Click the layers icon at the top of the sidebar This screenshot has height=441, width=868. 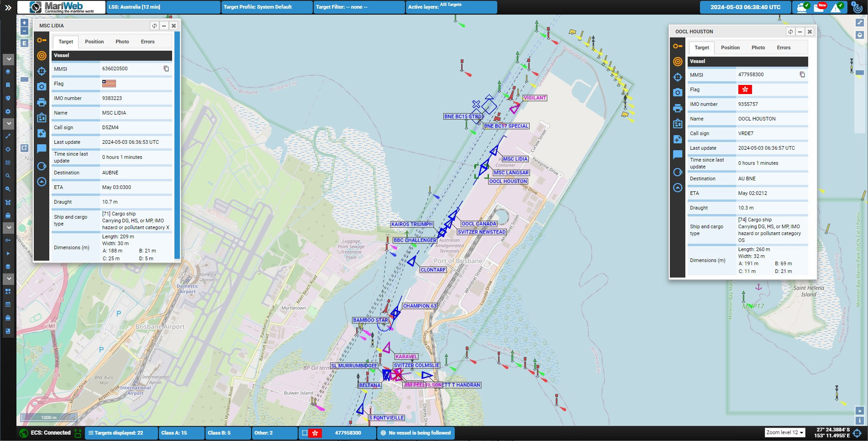pyautogui.click(x=8, y=71)
